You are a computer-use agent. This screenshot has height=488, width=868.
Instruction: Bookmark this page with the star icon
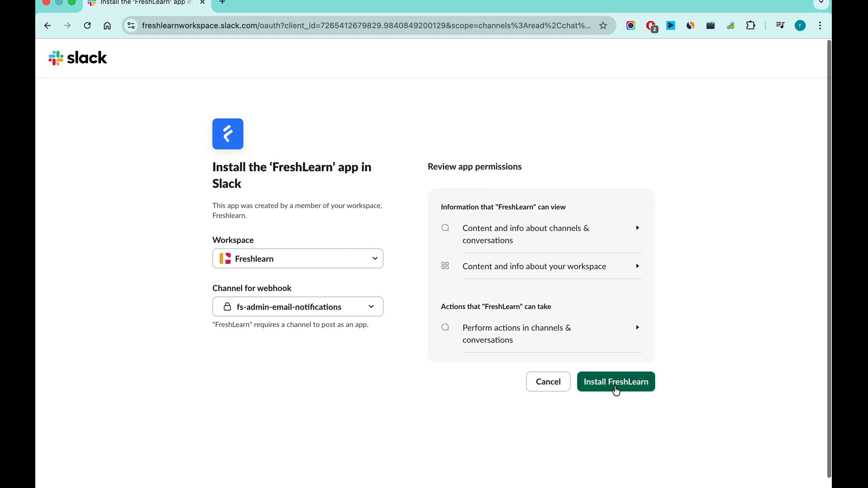click(x=603, y=26)
